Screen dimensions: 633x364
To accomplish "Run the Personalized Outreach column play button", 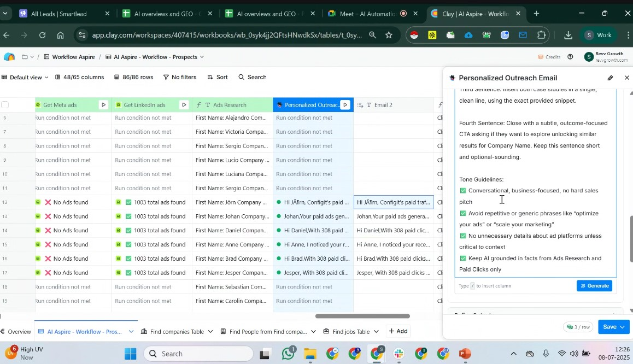I will pyautogui.click(x=345, y=105).
